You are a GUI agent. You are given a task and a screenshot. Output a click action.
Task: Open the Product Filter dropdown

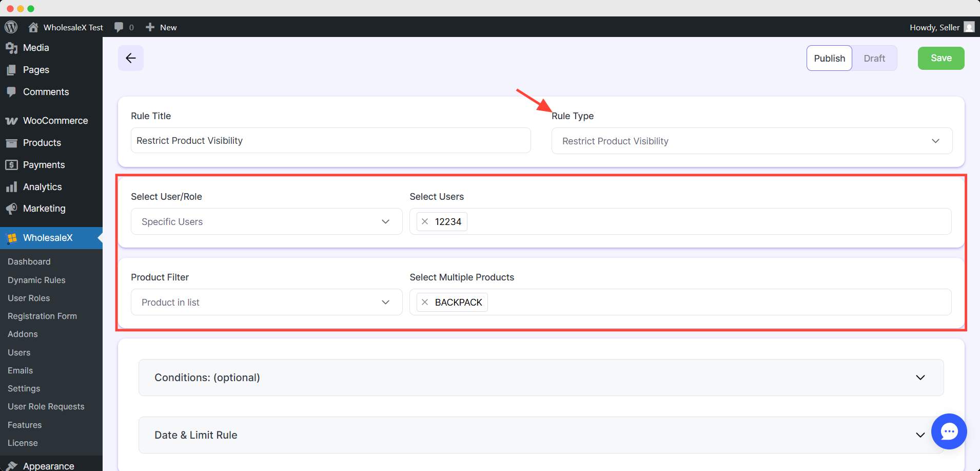266,302
